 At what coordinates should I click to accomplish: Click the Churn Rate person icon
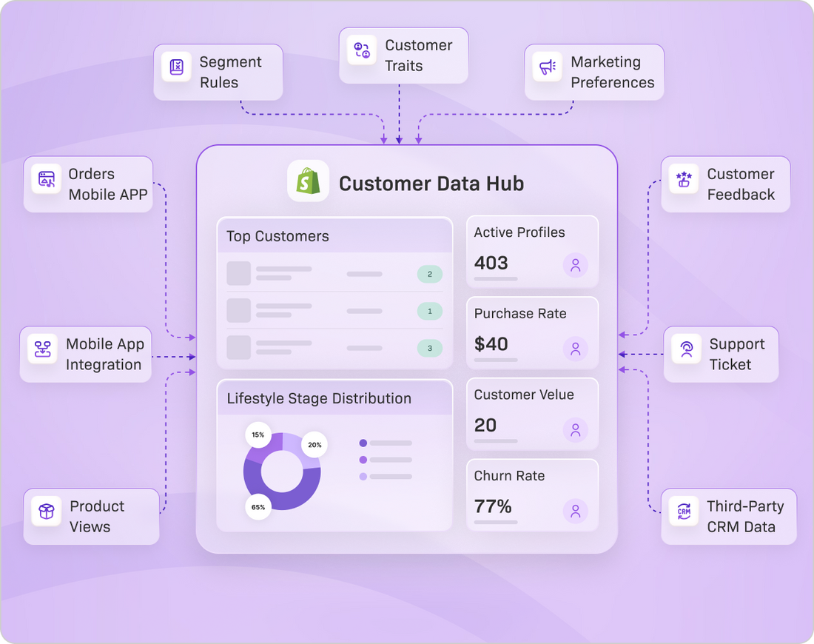pyautogui.click(x=575, y=511)
